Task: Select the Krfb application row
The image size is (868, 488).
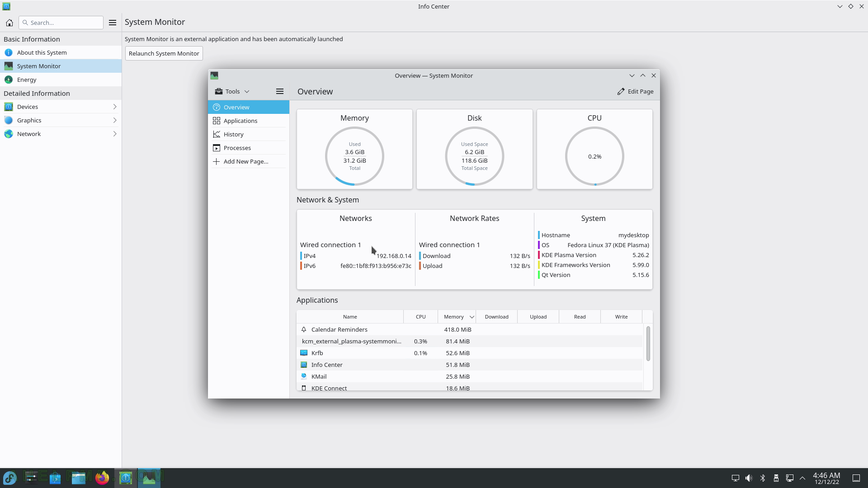Action: point(470,353)
